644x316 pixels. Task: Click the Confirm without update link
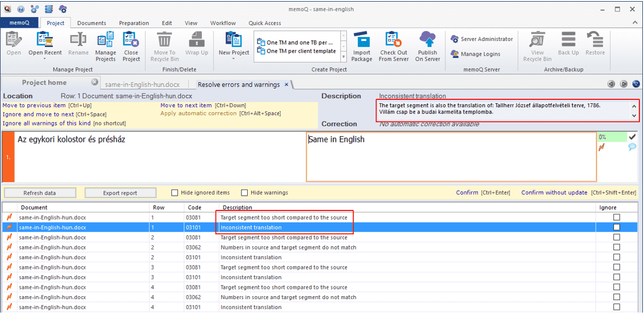(x=554, y=192)
